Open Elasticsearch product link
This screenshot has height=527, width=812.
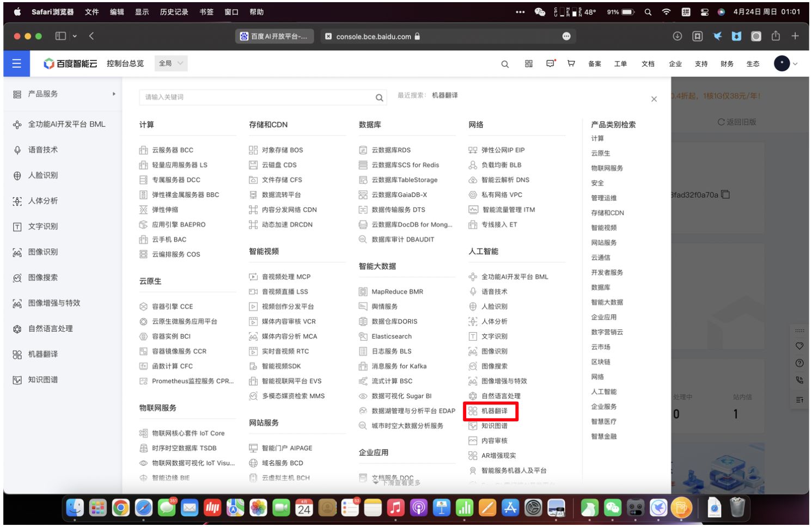[x=392, y=336]
